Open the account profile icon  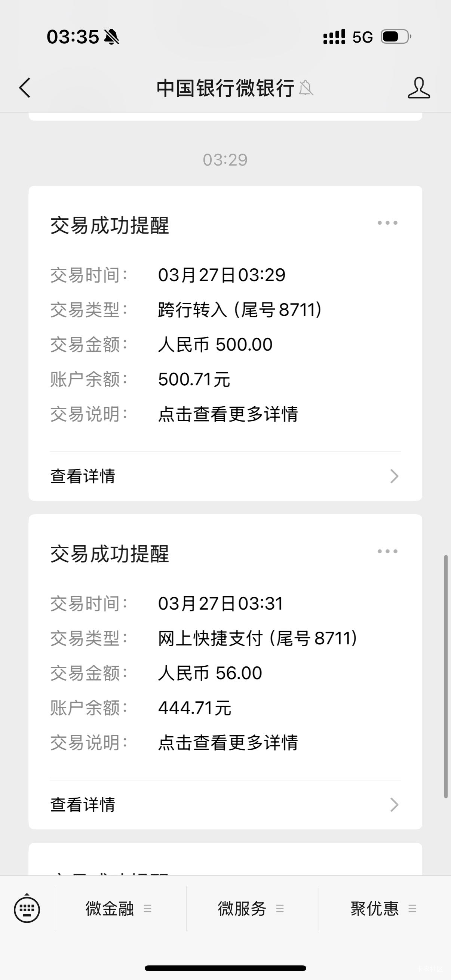pyautogui.click(x=418, y=88)
